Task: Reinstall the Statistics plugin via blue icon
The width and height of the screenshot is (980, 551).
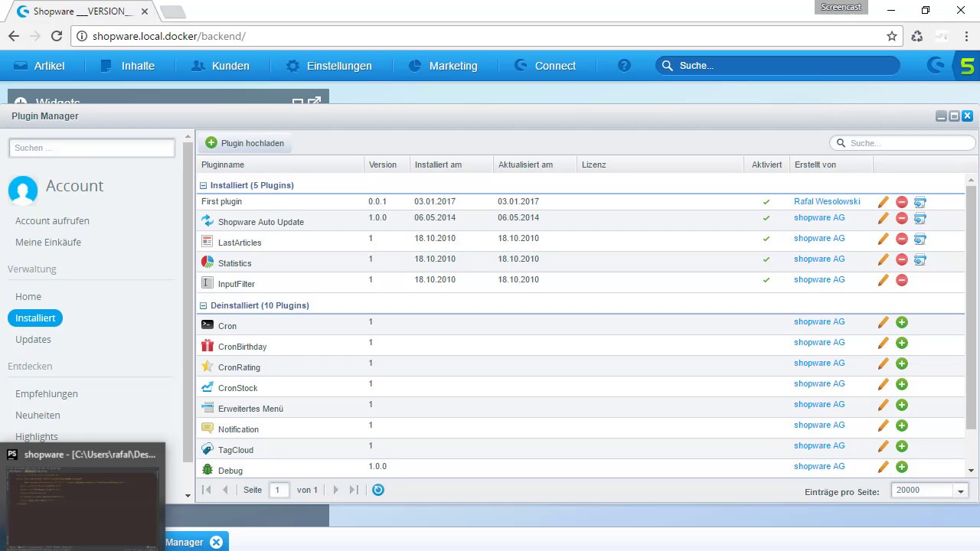Action: pos(920,259)
